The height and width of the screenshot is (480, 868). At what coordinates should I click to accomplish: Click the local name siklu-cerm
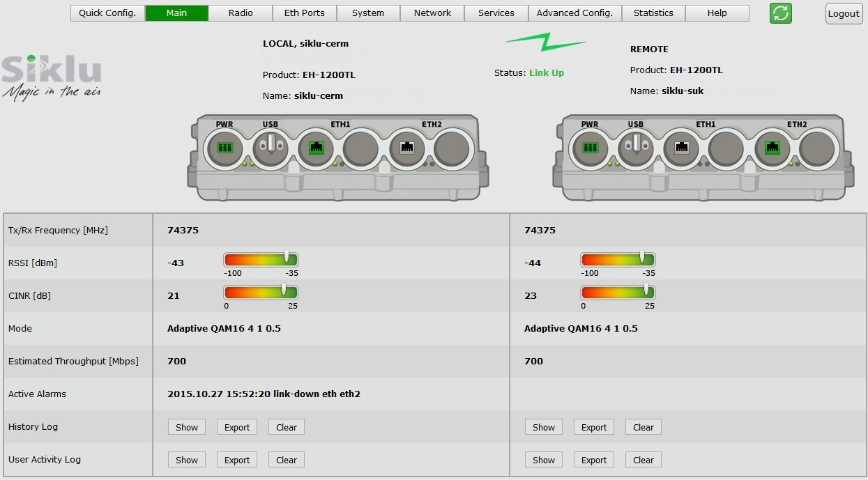tap(319, 96)
